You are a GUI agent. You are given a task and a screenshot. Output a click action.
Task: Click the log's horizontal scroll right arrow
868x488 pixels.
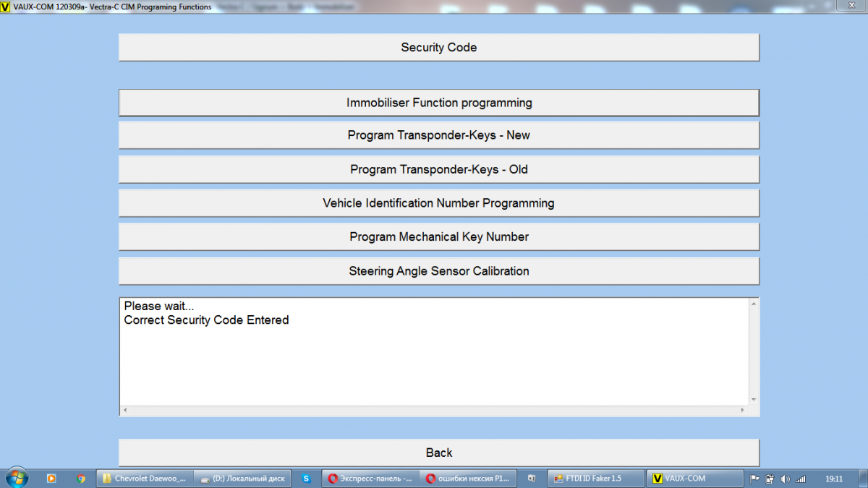[x=741, y=410]
